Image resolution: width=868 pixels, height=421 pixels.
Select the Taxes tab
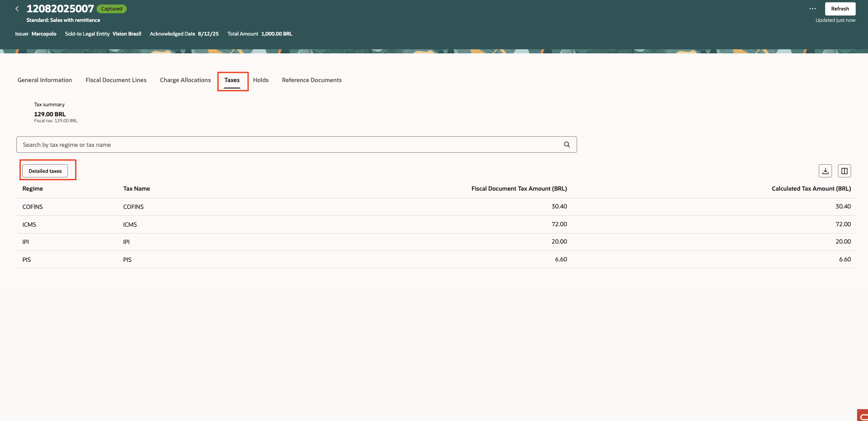tap(232, 80)
